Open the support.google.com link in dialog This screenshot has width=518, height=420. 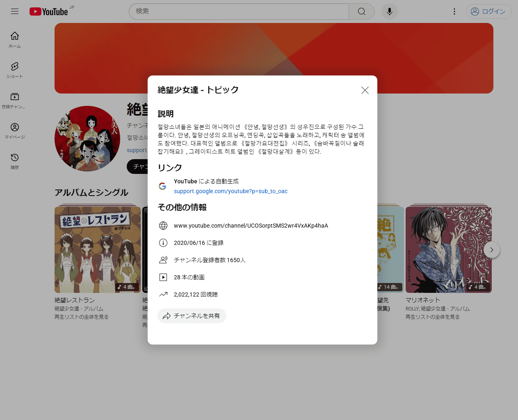230,191
